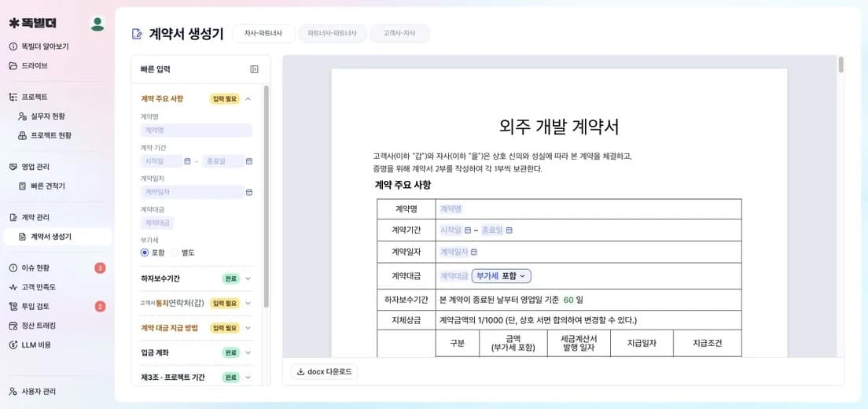Screen dimensions: 868x409
Task: Collapse the 계약 주요 사항 section chevron
Action: pyautogui.click(x=248, y=99)
